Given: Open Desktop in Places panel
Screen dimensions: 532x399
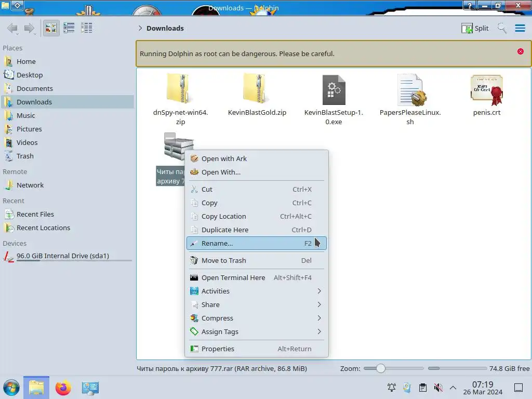Looking at the screenshot, I should pos(67,75).
